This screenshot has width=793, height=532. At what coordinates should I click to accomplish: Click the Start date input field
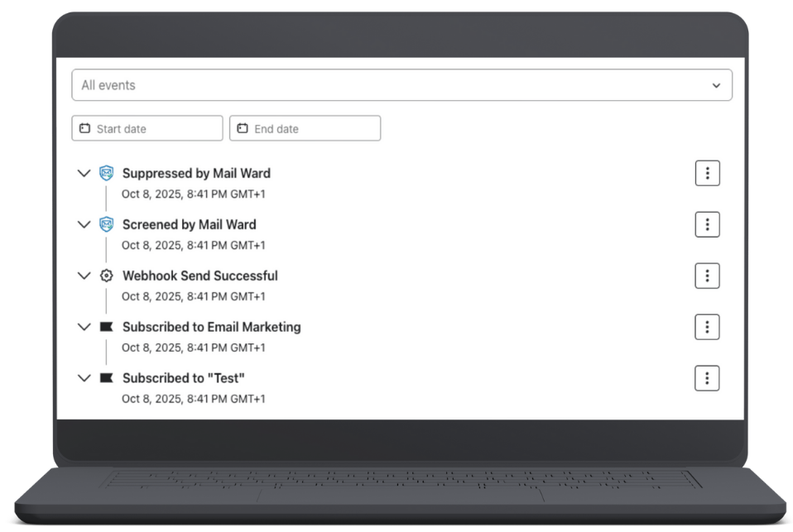click(x=147, y=128)
